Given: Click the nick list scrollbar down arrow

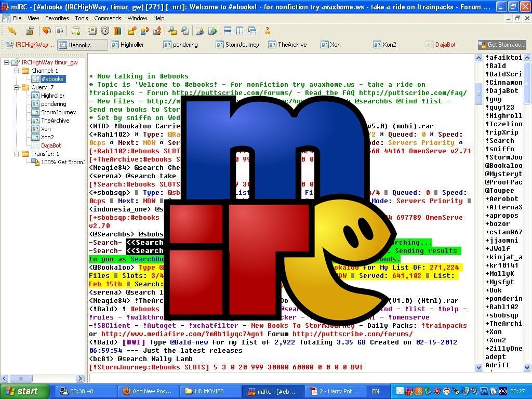Looking at the screenshot, I should pos(527,367).
